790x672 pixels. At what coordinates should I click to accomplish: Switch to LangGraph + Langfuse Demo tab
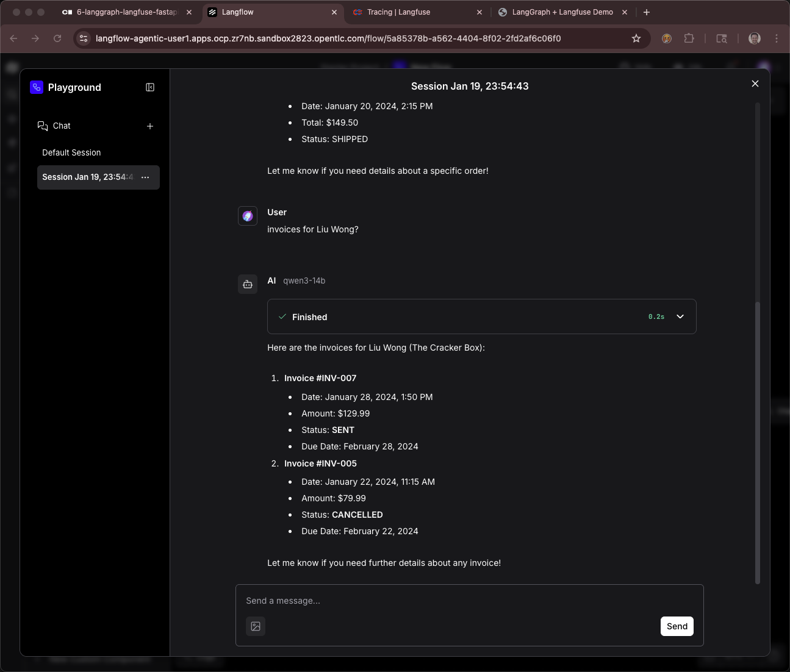pos(562,12)
